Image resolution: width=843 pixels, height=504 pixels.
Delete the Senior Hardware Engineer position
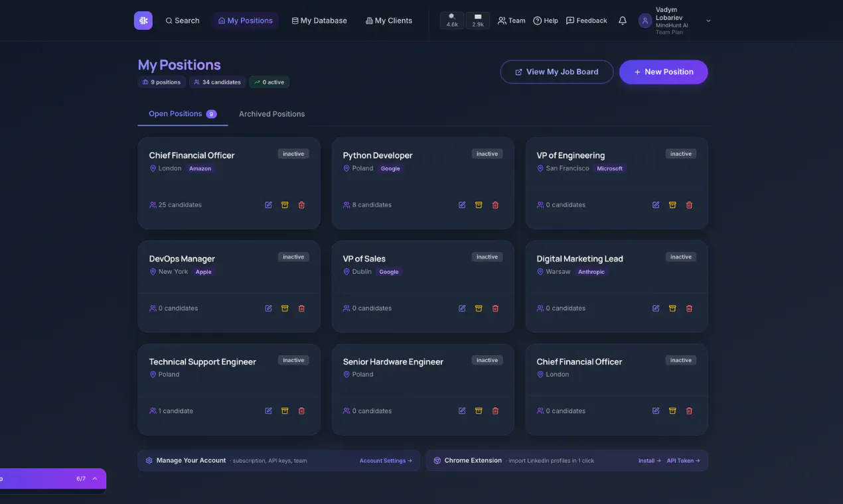click(495, 411)
